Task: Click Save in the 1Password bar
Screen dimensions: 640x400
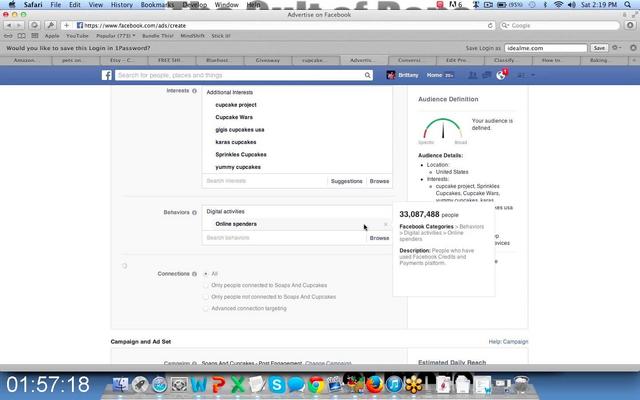Action: (599, 48)
